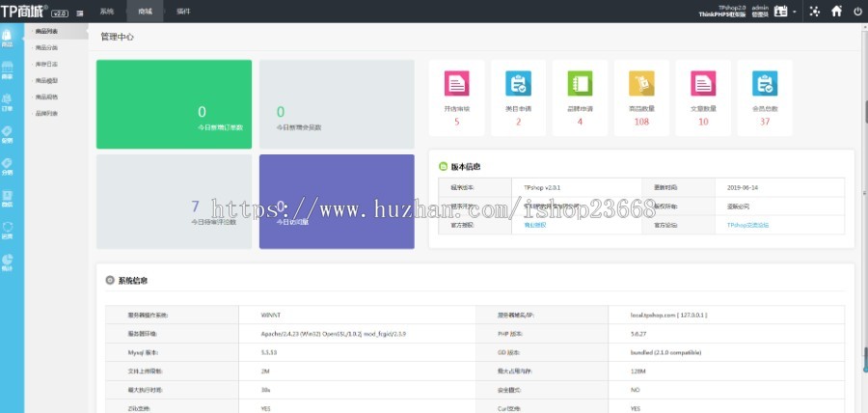Click the pink 文章数量 document icon

click(703, 84)
